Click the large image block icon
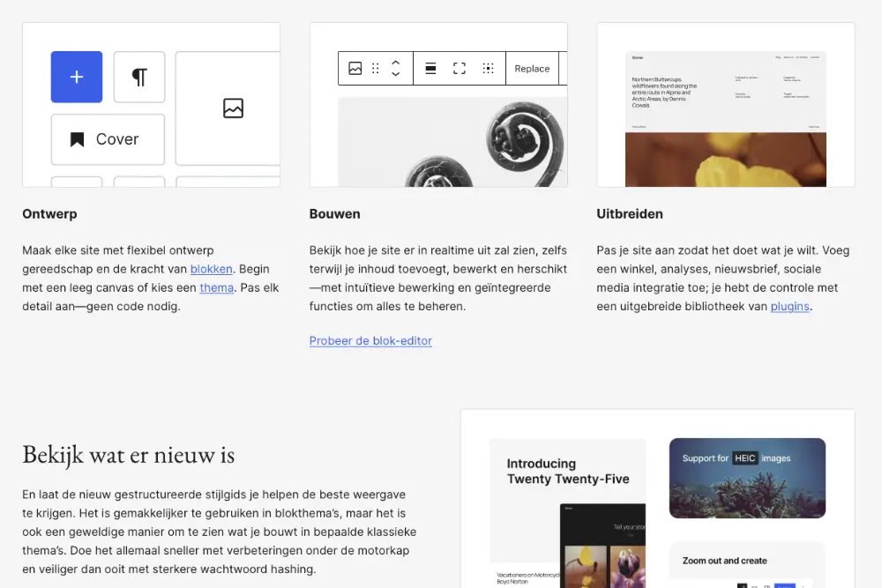 click(x=233, y=108)
